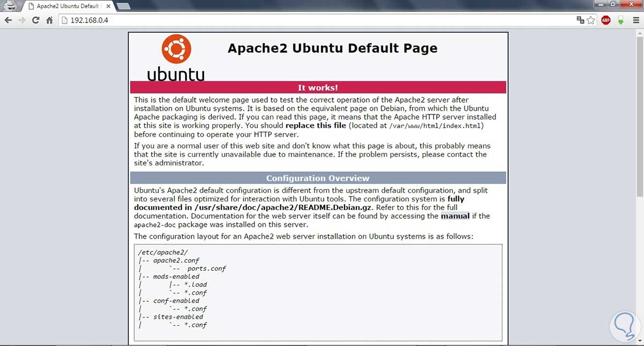The height and width of the screenshot is (346, 644).
Task: Click the *.load tree entry
Action: click(x=195, y=285)
